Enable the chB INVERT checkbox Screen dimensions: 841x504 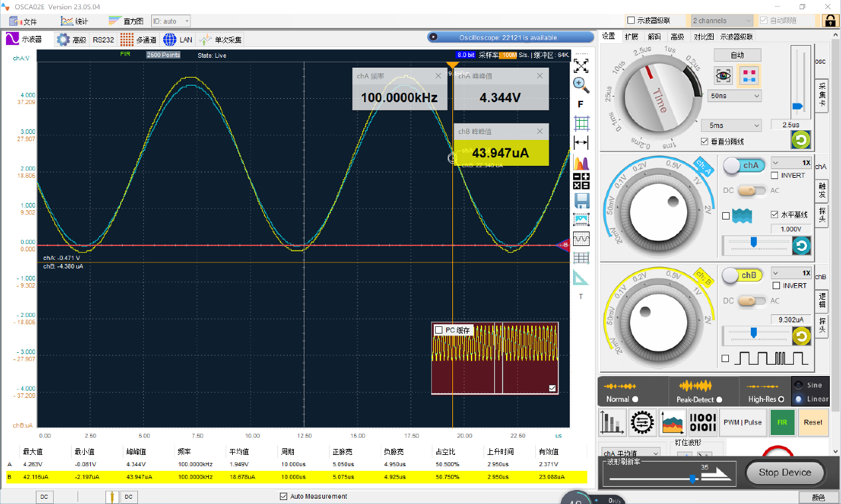(775, 286)
